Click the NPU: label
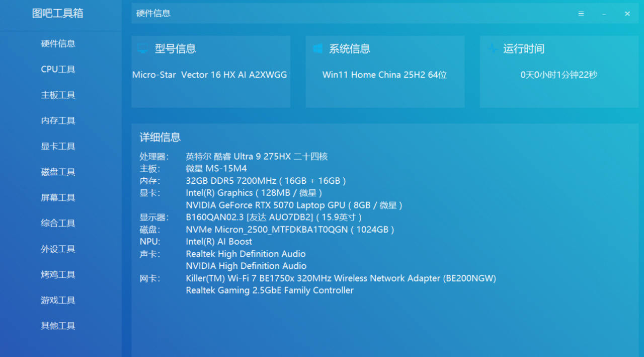 150,242
